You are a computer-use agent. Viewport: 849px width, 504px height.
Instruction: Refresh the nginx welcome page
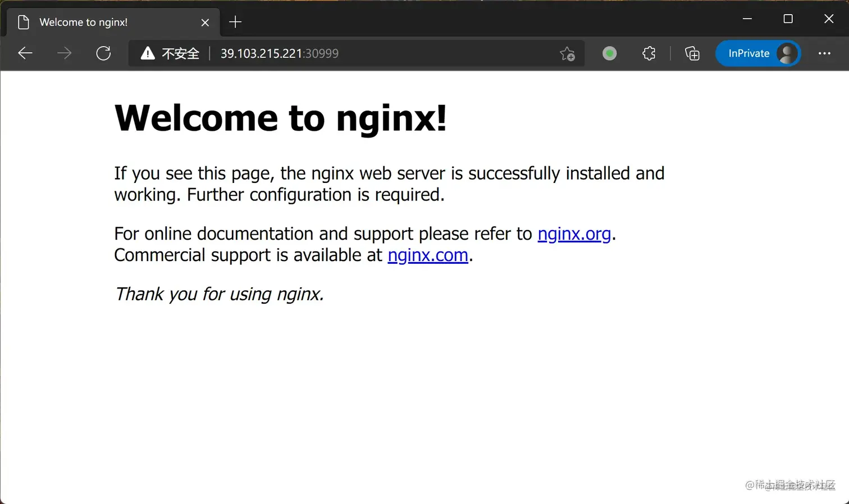click(103, 53)
